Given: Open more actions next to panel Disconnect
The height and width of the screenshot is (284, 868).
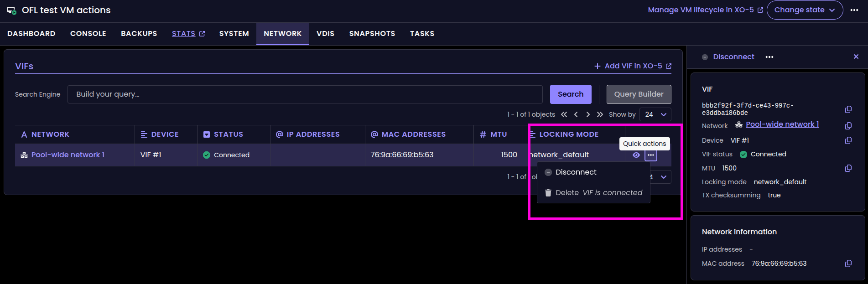Looking at the screenshot, I should click(769, 57).
